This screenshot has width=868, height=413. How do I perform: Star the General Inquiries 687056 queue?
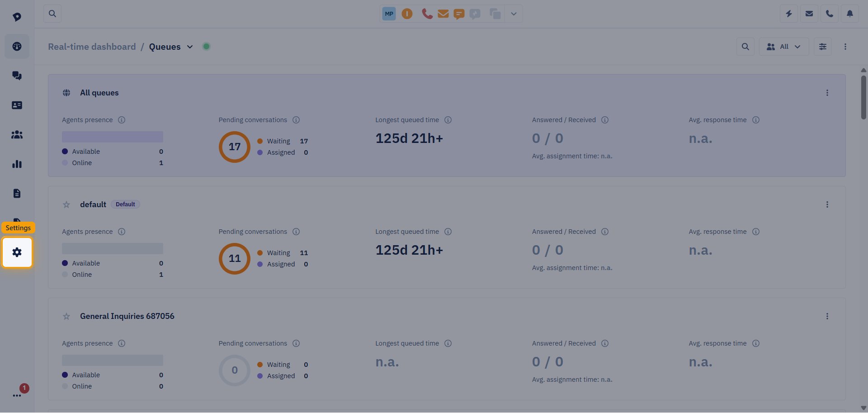pyautogui.click(x=66, y=316)
